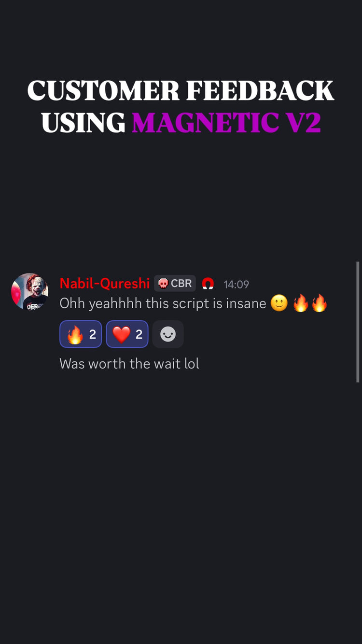This screenshot has width=362, height=644.
Task: Click the skull icon in CBR tag
Action: coord(163,284)
